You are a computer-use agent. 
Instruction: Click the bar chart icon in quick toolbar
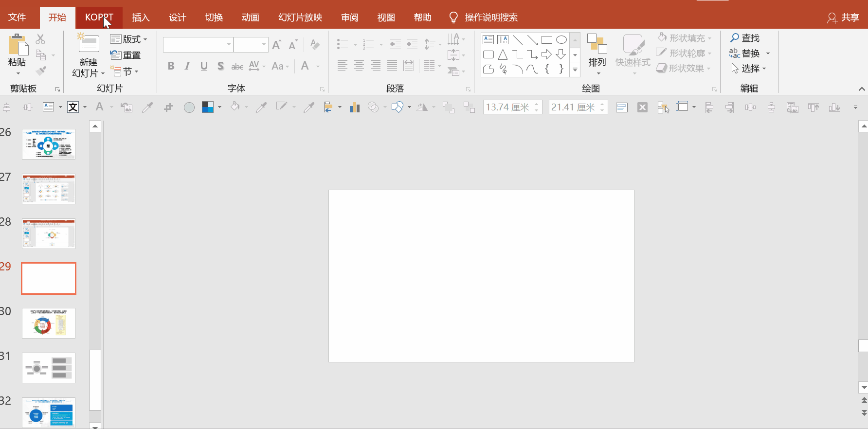click(x=354, y=107)
